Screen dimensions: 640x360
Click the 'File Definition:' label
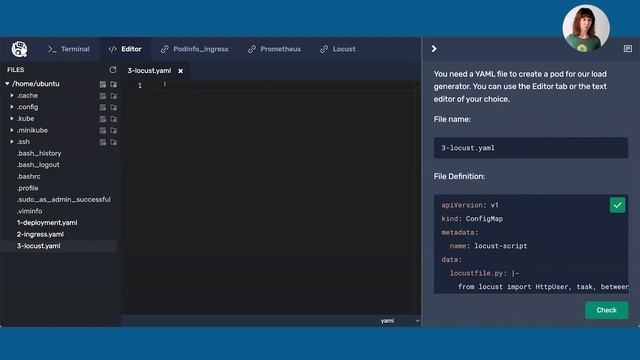click(x=459, y=176)
